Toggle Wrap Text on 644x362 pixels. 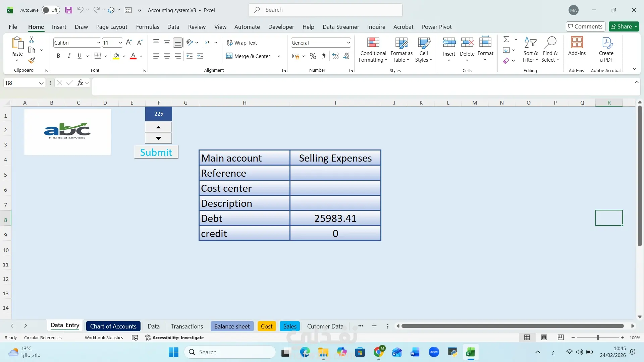241,43
